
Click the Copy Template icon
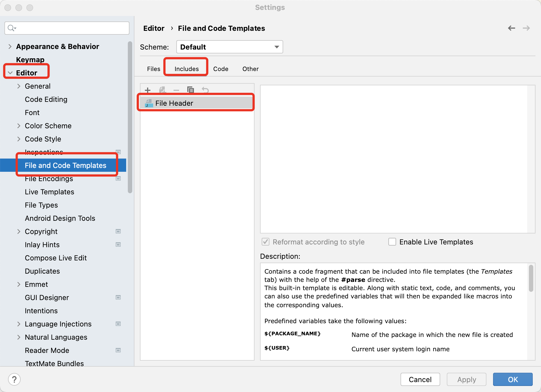[x=191, y=90]
